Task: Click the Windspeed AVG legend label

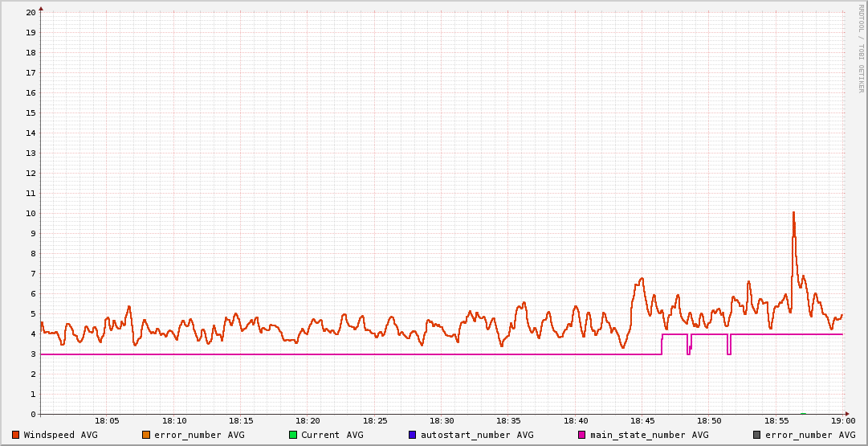Action: [60, 435]
